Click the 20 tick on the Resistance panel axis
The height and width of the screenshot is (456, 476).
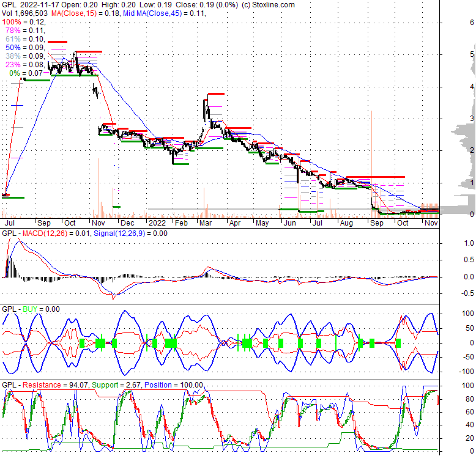click(470, 438)
